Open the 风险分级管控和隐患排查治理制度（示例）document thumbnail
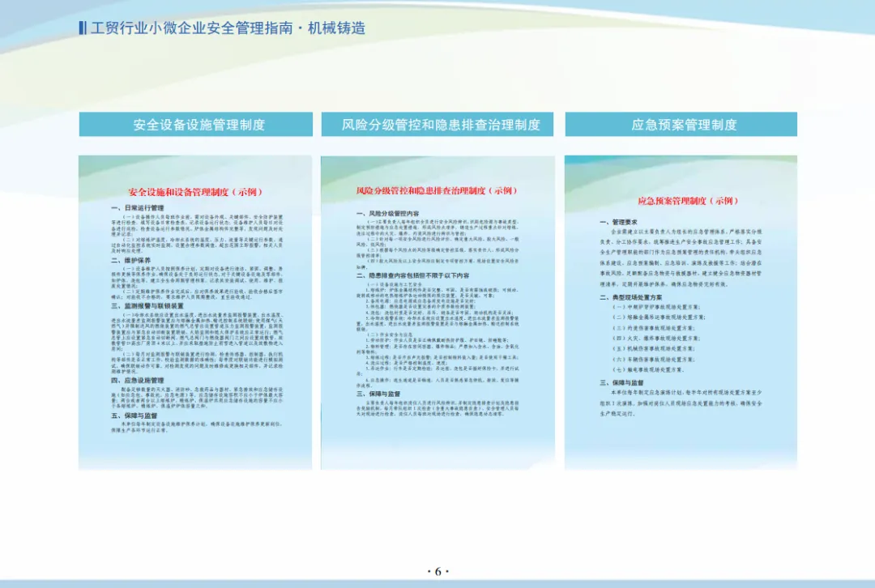875x588 pixels. pyautogui.click(x=437, y=313)
